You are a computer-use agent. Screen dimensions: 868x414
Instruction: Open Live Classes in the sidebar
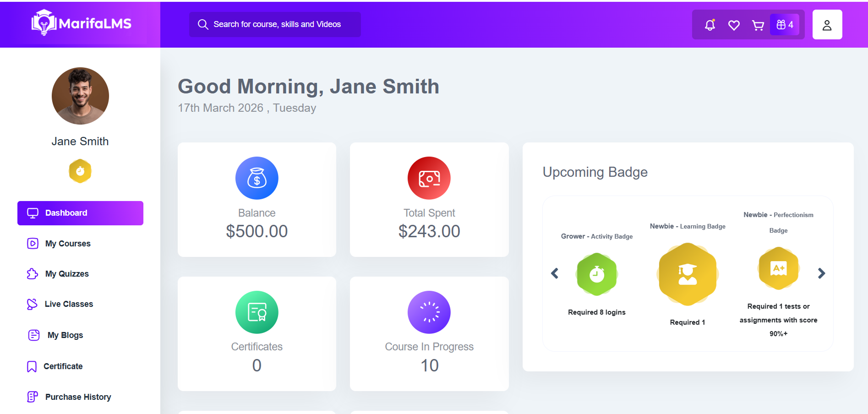click(69, 304)
